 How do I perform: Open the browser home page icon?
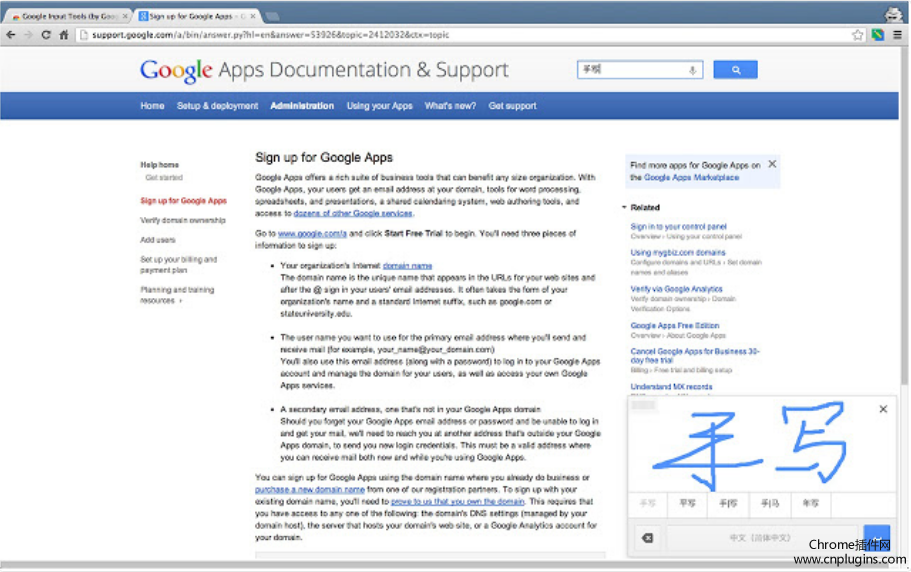click(x=64, y=35)
